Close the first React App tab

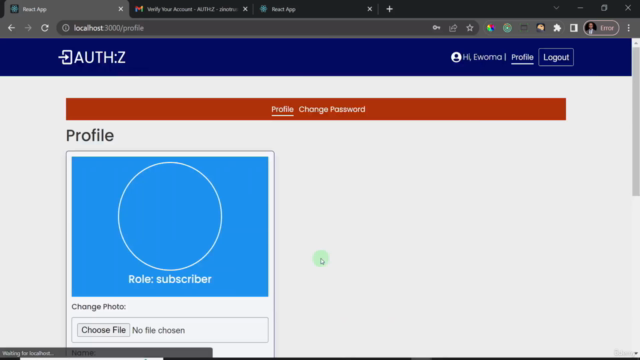[x=120, y=9]
